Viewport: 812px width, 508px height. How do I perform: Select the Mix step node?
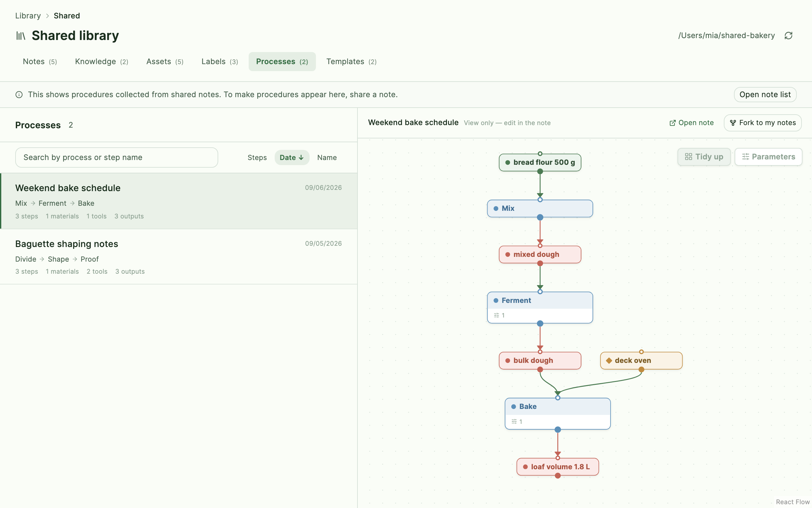[x=540, y=209]
